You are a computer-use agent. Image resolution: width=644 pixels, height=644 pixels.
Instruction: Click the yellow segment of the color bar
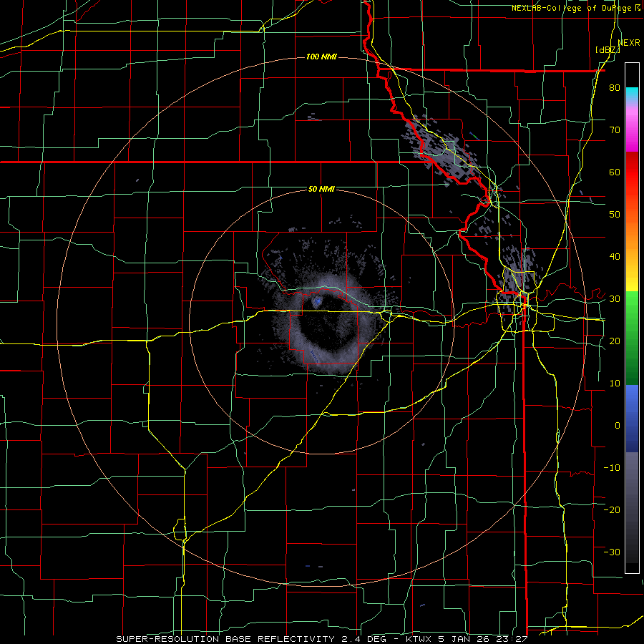click(632, 273)
